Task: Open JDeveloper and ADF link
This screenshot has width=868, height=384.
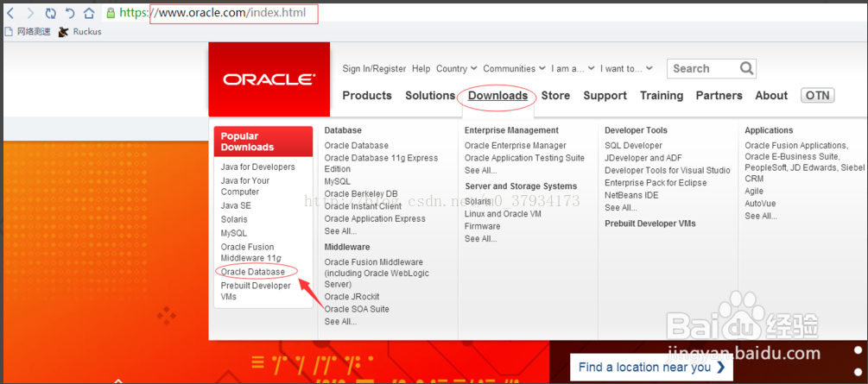Action: (643, 158)
